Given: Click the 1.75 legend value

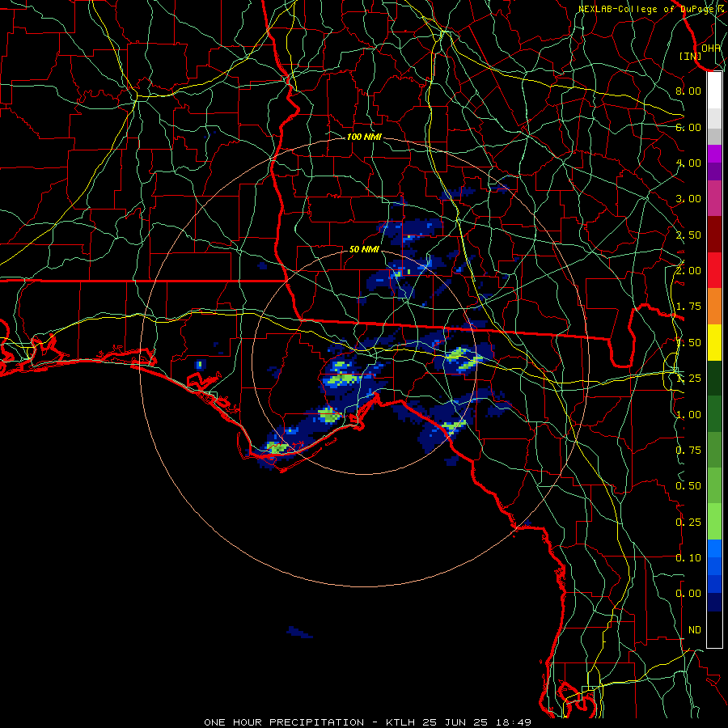Looking at the screenshot, I should pyautogui.click(x=688, y=307).
